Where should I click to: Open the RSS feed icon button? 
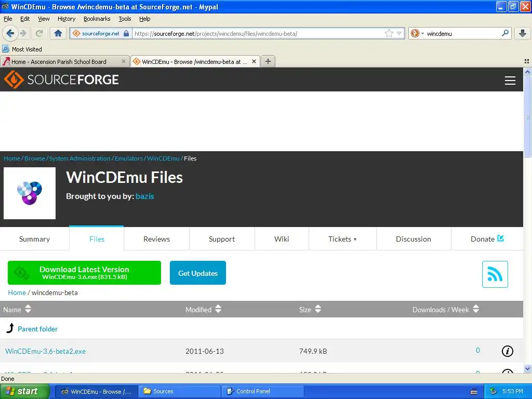tap(495, 274)
